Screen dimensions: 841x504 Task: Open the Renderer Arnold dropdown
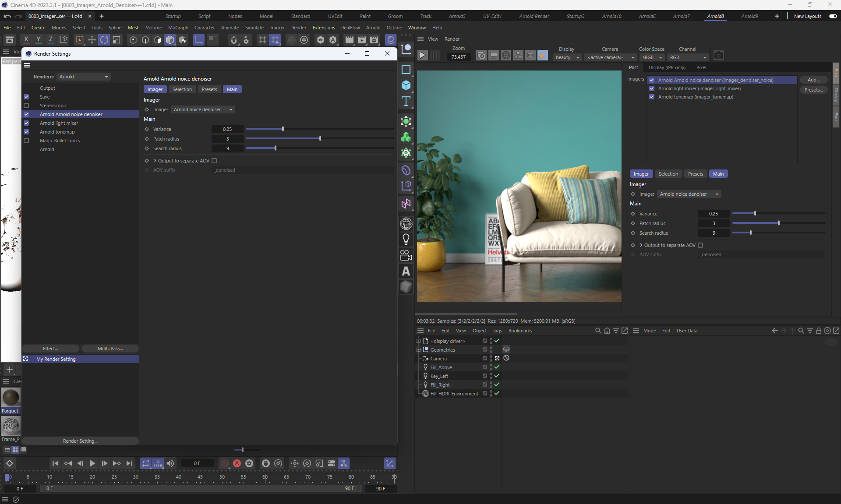[x=84, y=77]
